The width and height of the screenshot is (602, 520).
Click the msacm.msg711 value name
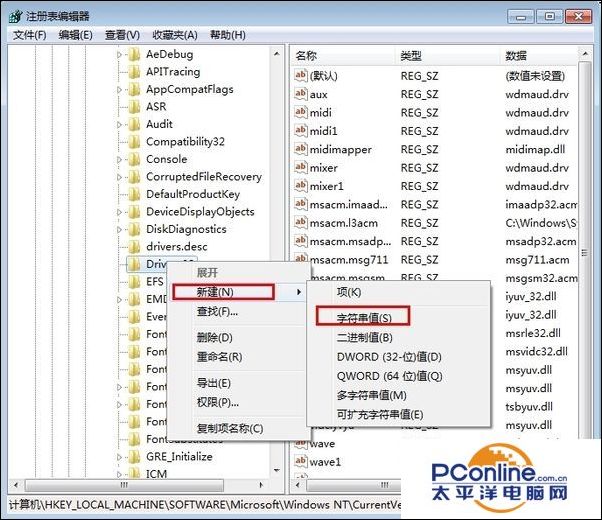coord(349,260)
